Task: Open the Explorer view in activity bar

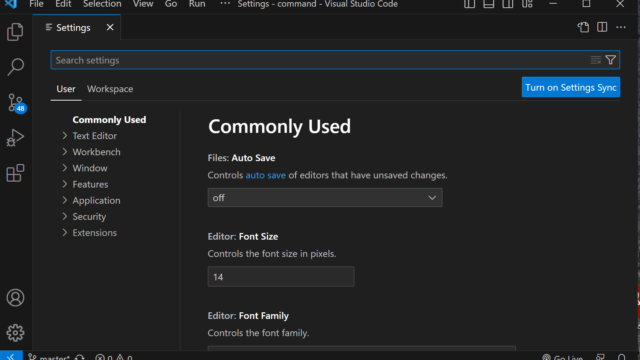Action: coord(15,32)
